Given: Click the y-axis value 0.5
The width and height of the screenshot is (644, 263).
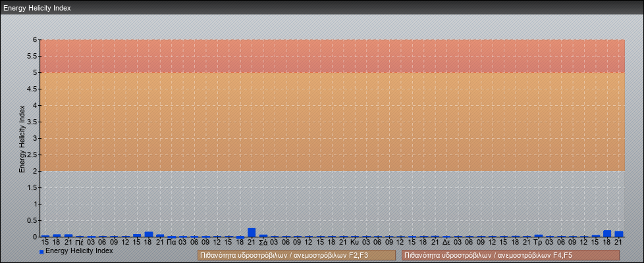Looking at the screenshot, I should [32, 220].
